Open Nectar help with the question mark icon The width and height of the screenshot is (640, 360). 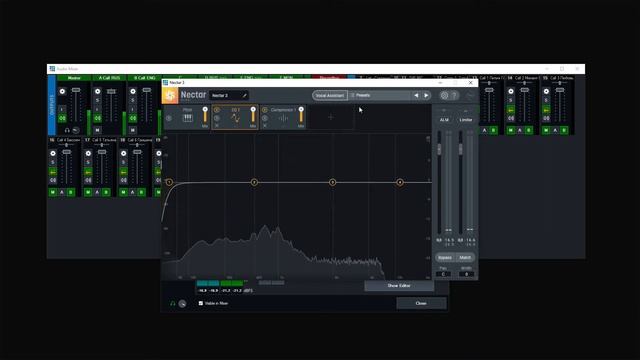pyautogui.click(x=454, y=95)
